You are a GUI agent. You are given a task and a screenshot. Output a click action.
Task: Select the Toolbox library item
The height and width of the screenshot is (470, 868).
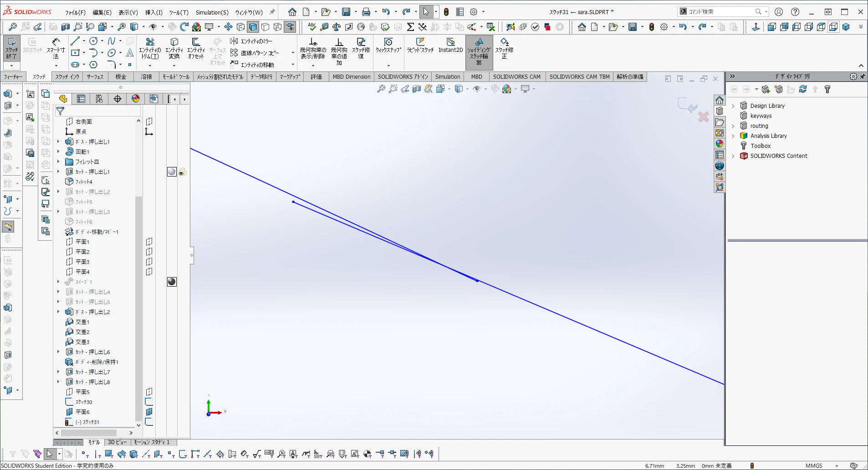tap(761, 146)
